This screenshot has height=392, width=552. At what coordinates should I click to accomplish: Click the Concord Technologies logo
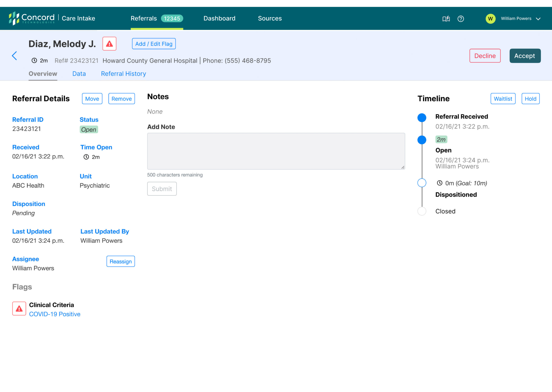32,18
